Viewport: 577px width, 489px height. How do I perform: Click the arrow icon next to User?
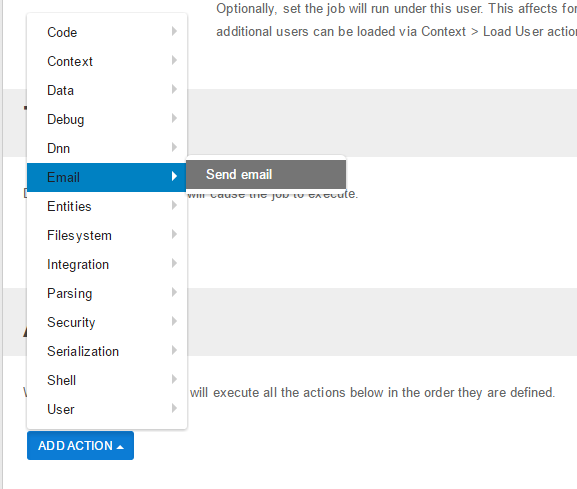174,408
